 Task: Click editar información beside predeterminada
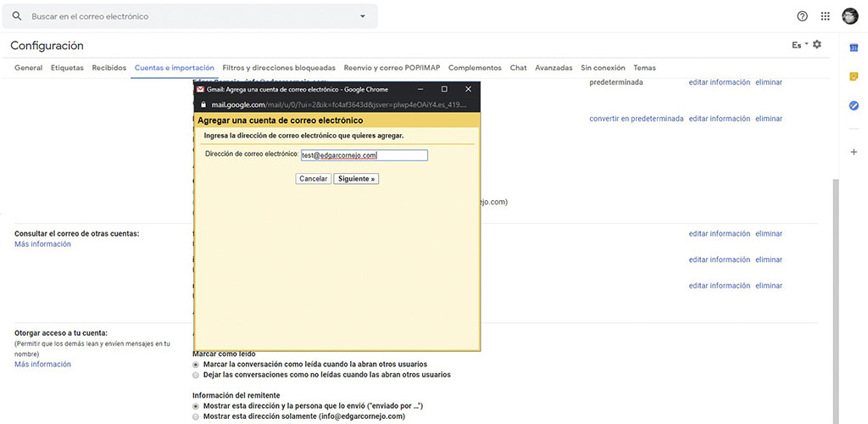pyautogui.click(x=720, y=82)
